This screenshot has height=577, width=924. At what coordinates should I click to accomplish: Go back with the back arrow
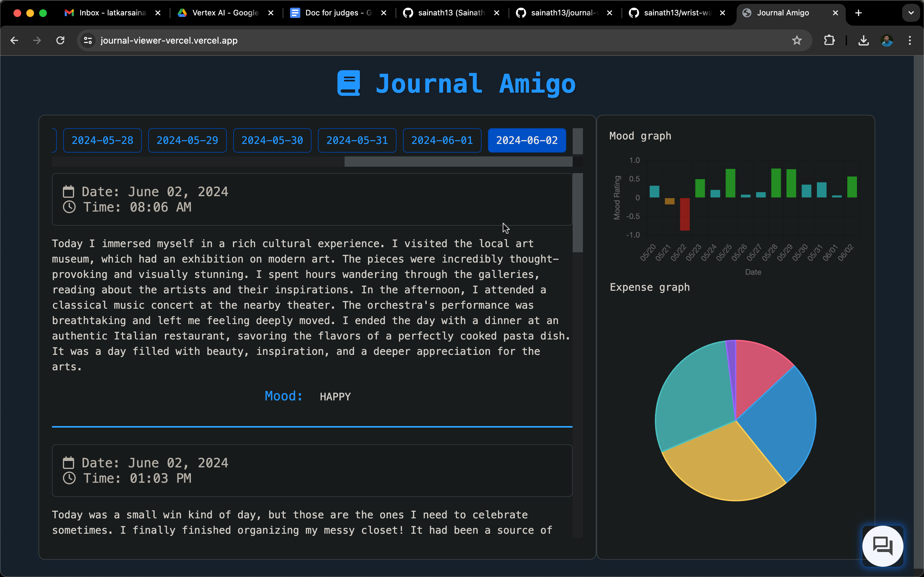14,40
